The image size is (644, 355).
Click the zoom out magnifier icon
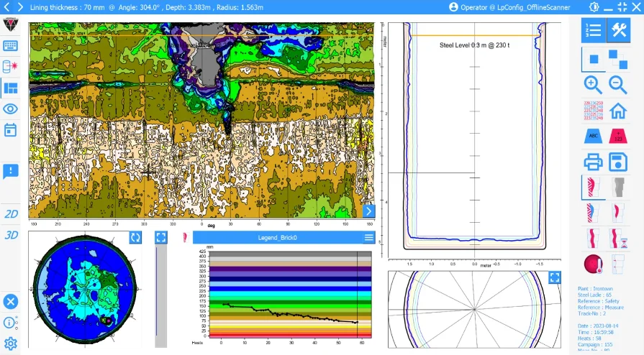click(618, 84)
